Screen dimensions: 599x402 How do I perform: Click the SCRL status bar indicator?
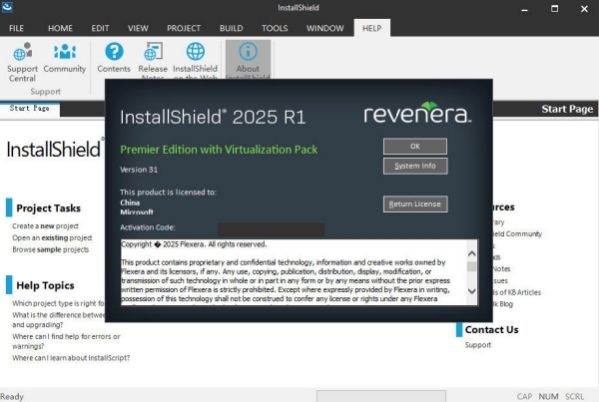tap(575, 397)
